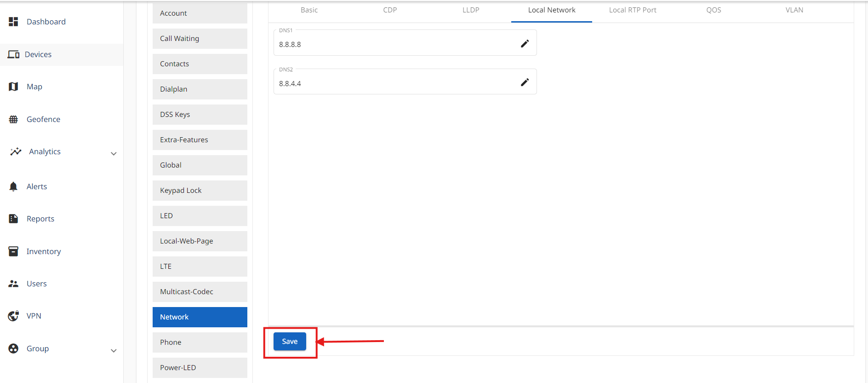Choose the Multicast-Codec settings category
The width and height of the screenshot is (868, 383).
coord(200,292)
